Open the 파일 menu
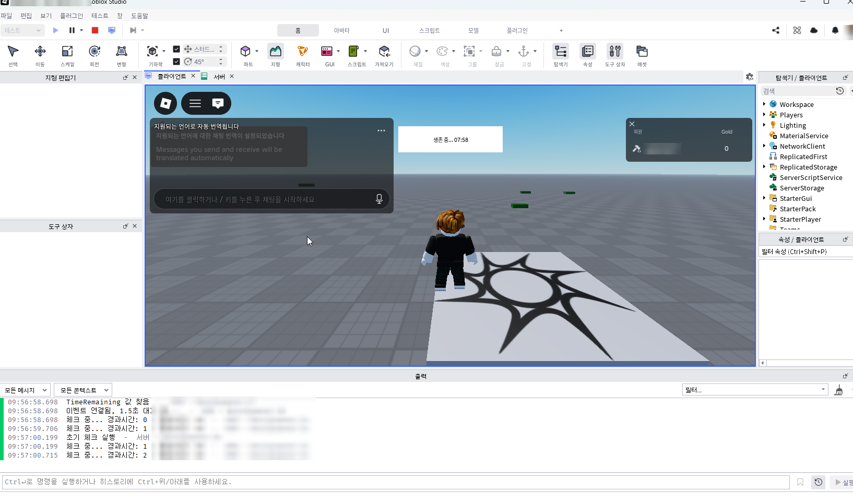This screenshot has width=853, height=504. pyautogui.click(x=6, y=16)
